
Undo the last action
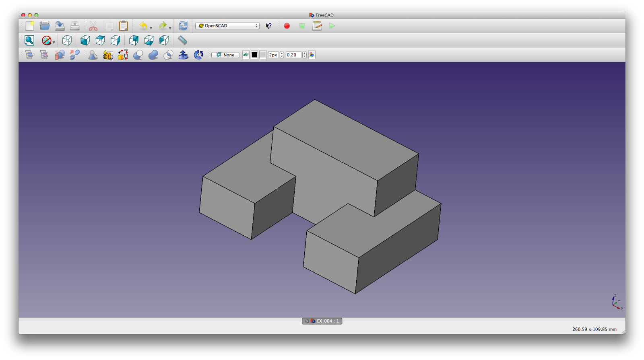coord(143,26)
